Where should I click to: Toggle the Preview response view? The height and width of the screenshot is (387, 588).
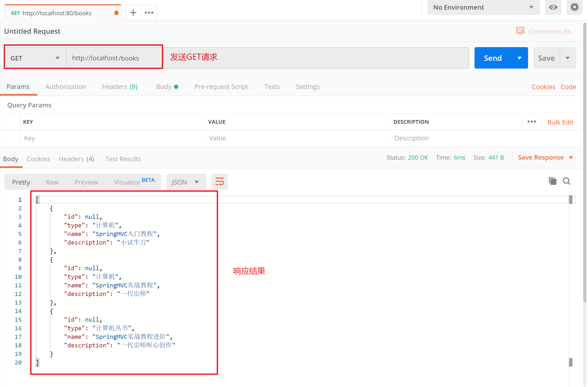[x=86, y=182]
